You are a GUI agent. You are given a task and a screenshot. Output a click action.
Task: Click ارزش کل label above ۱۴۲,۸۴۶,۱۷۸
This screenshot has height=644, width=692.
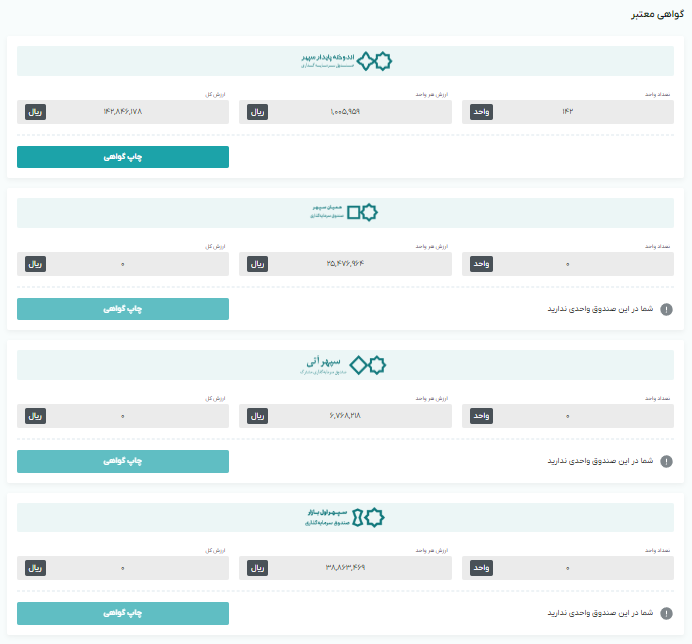point(215,94)
